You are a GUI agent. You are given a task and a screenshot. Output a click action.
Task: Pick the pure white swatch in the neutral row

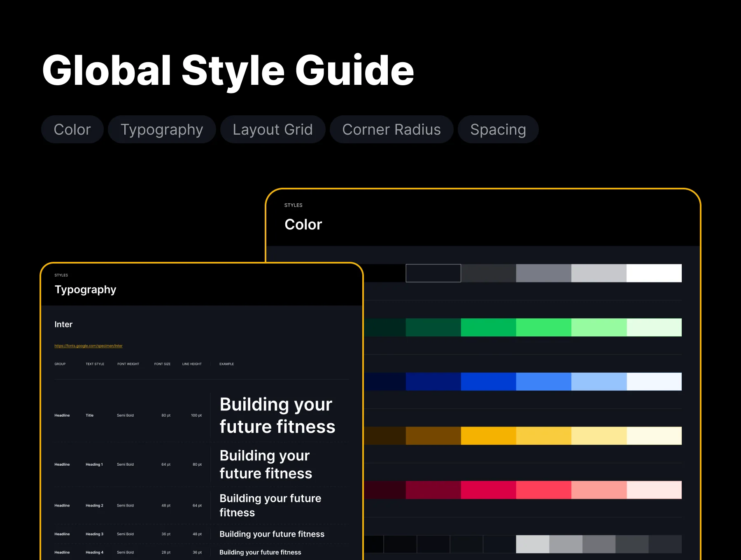pos(654,273)
